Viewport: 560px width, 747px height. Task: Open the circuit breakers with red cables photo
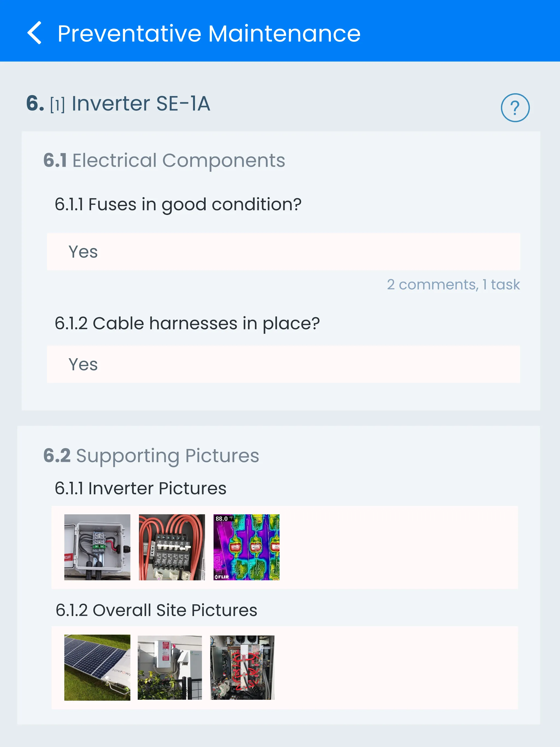coord(171,547)
